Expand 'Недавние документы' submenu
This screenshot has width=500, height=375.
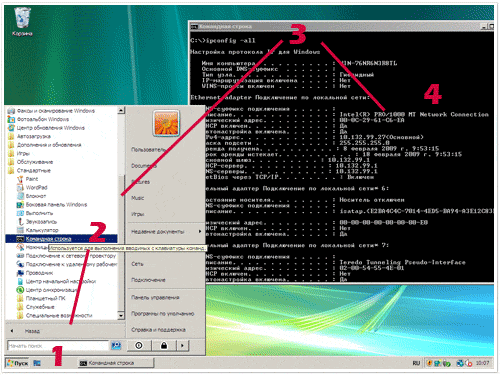coord(166,231)
